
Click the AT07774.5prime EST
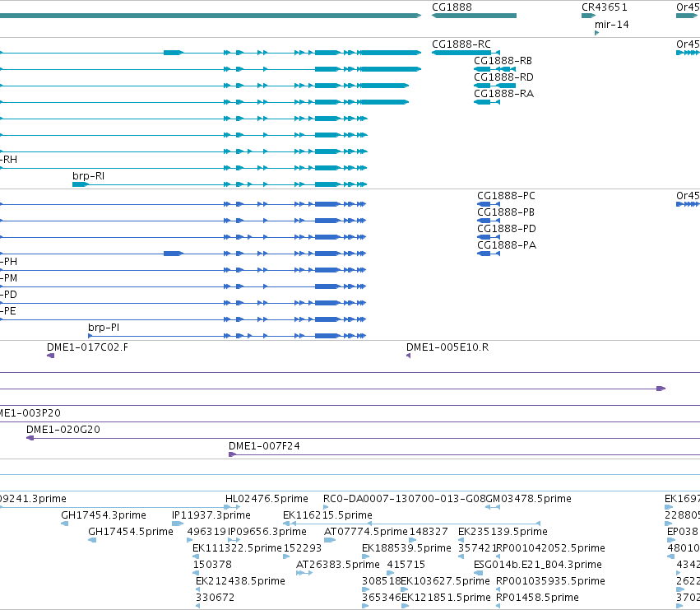tap(330, 540)
